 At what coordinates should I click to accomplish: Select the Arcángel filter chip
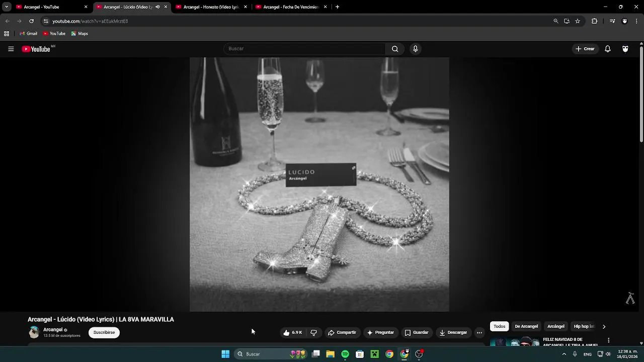click(x=556, y=326)
